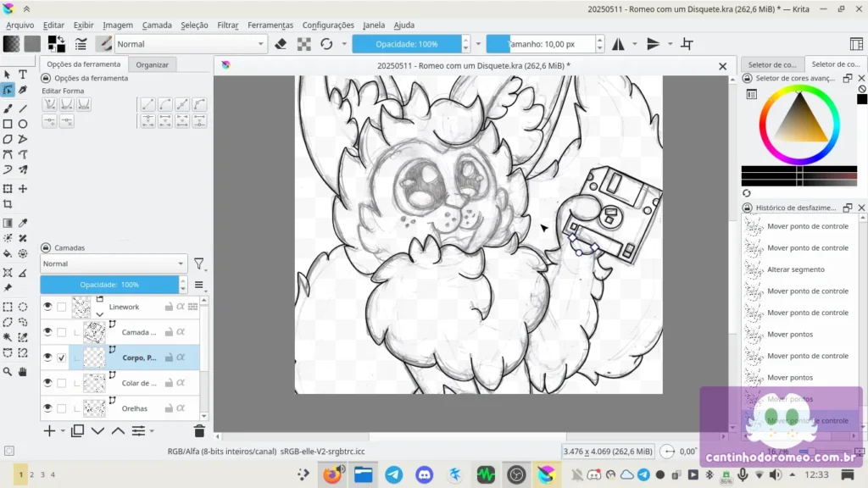Float the Seletor de cores avanç... docker
This screenshot has width=868, height=488.
[x=848, y=79]
